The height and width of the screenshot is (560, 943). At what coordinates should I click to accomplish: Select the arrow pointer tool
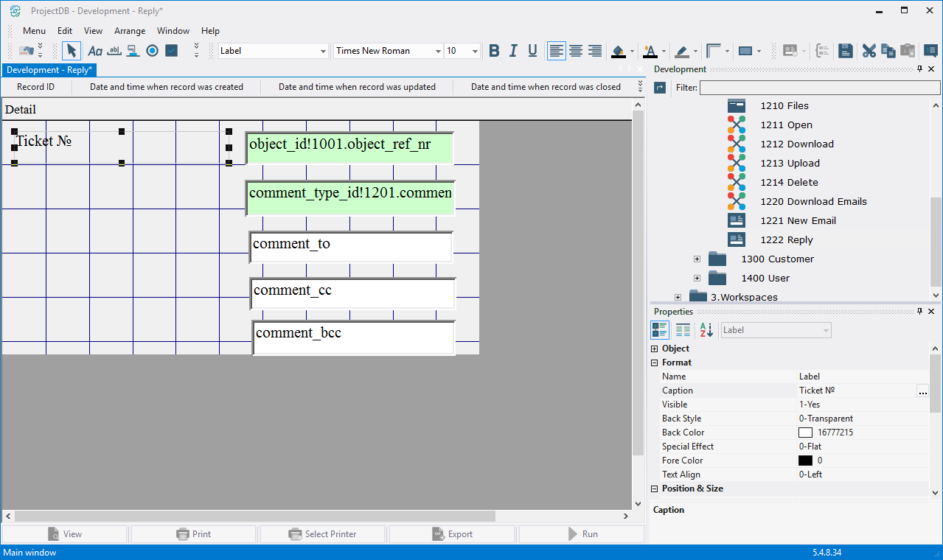coord(71,51)
